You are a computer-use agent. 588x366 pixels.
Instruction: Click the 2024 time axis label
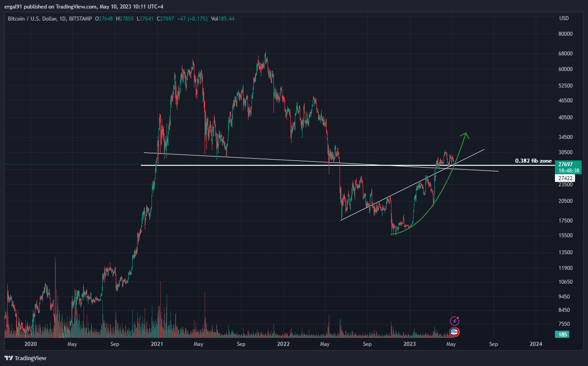pos(536,344)
